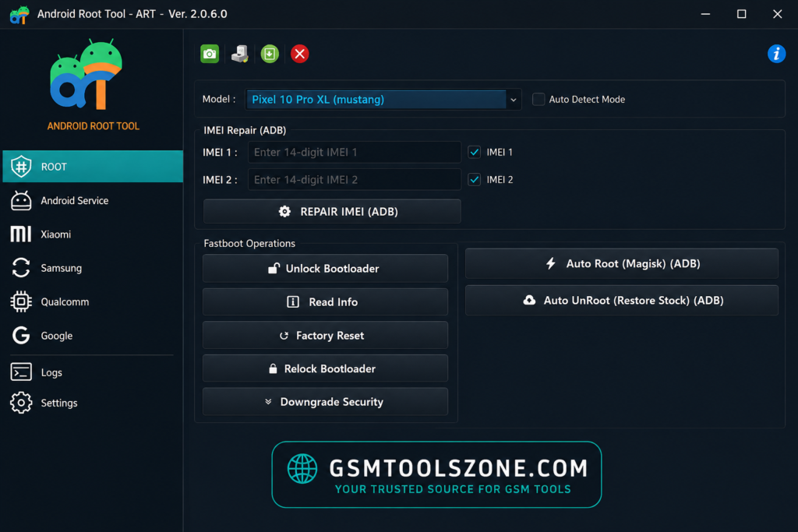Image resolution: width=798 pixels, height=532 pixels.
Task: Focus the IMEI 1 input field
Action: click(355, 152)
